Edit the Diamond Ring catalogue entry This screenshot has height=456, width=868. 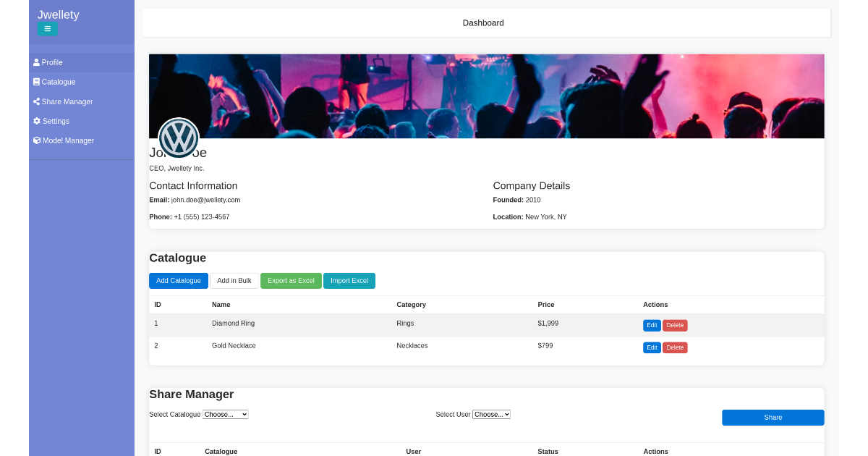652,325
